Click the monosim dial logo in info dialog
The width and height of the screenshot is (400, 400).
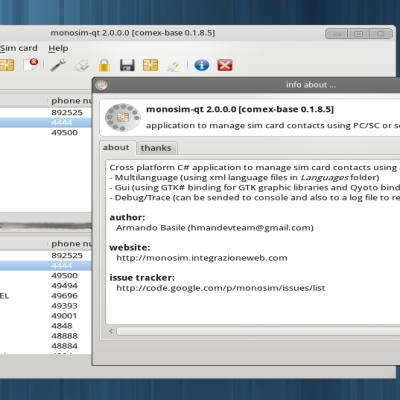(123, 117)
